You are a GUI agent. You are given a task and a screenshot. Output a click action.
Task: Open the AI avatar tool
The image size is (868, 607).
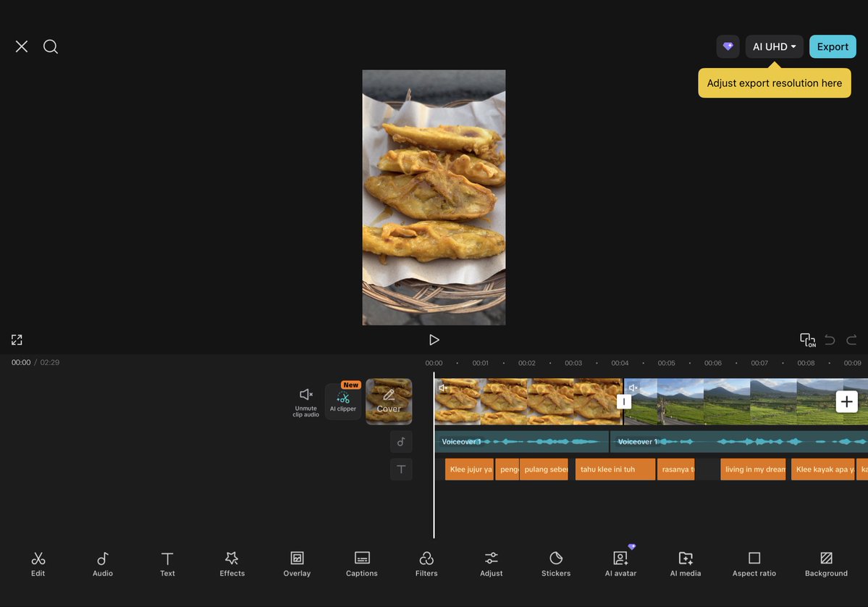(x=620, y=564)
